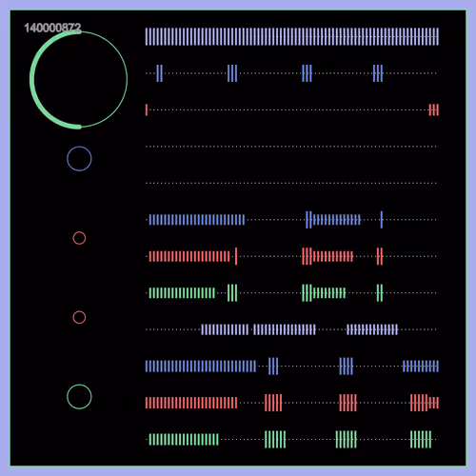Viewport: 476px width, 476px height.
Task: Select the two-bar blue cluster in the sparse blue row
Action: pyautogui.click(x=160, y=73)
